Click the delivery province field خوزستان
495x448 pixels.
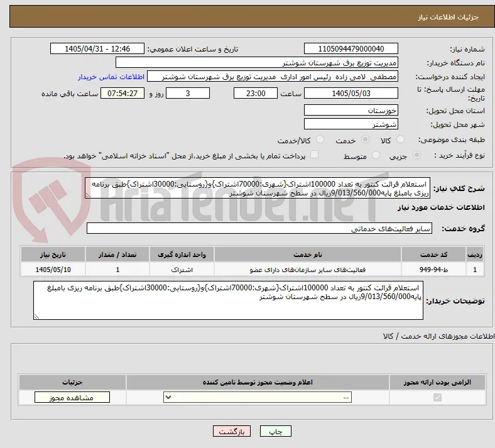pyautogui.click(x=351, y=110)
